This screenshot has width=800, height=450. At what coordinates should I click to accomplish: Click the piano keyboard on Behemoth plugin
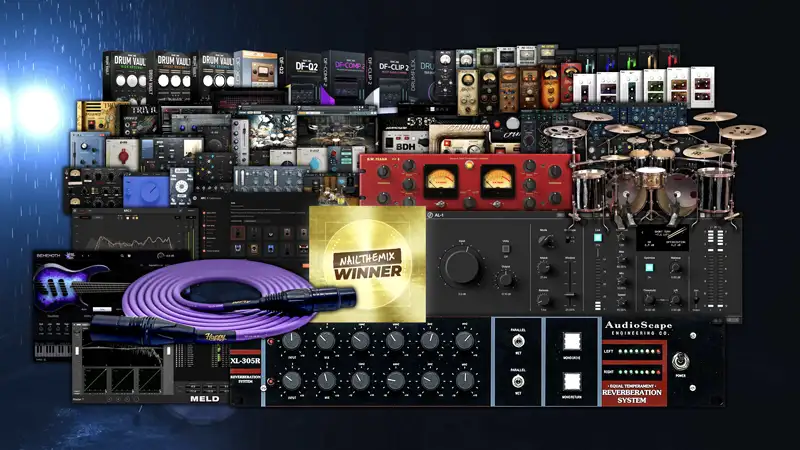(x=53, y=350)
